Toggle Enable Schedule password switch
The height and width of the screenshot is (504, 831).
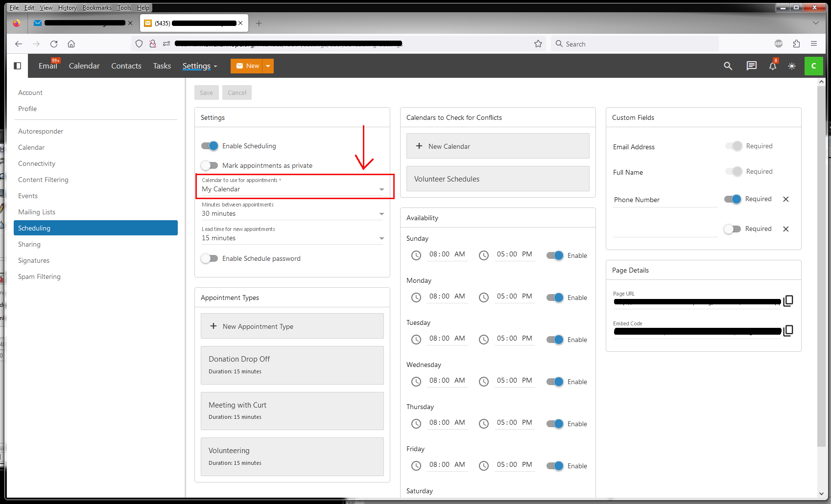(x=210, y=258)
